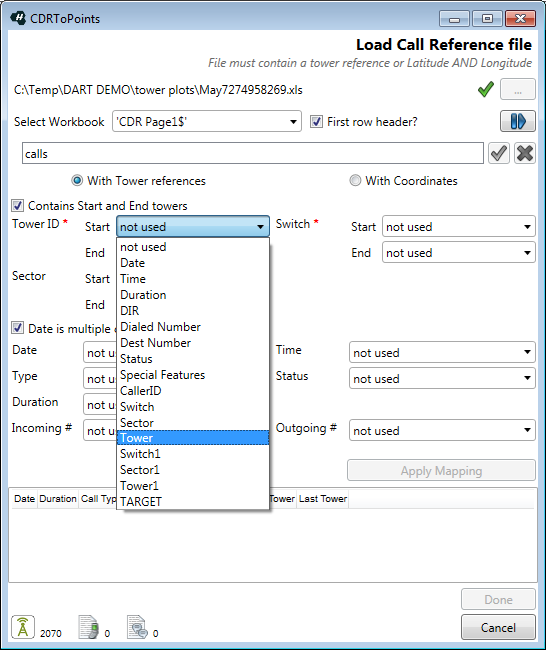Open the Select Workbook dropdown

pos(207,121)
